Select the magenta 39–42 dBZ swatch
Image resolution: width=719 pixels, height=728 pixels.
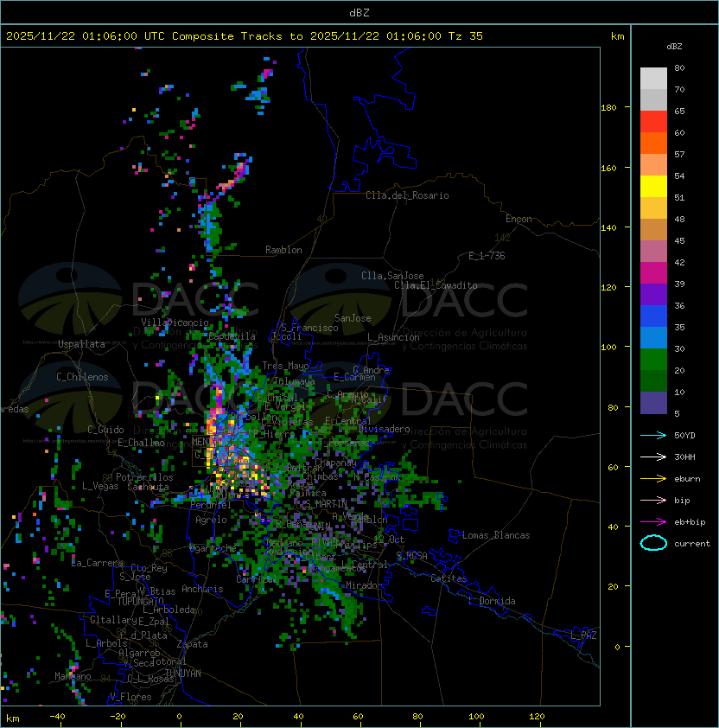(x=653, y=273)
